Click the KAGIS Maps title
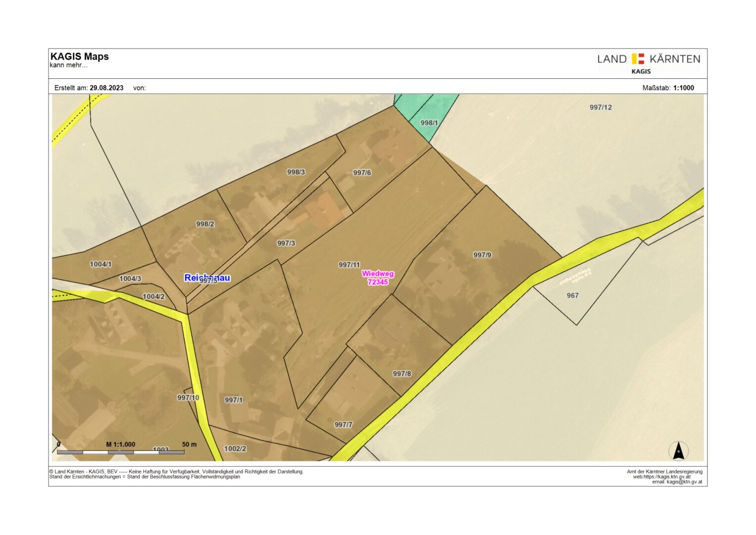Image resolution: width=756 pixels, height=535 pixels. click(79, 56)
